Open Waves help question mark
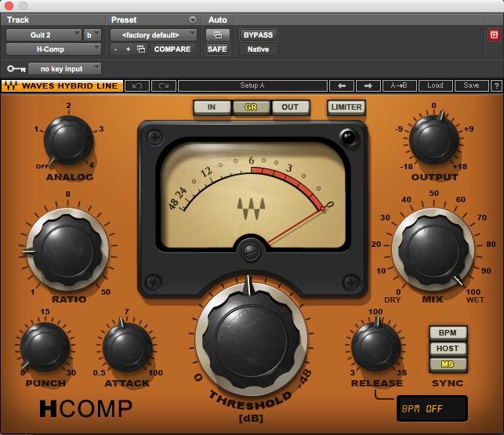This screenshot has width=504, height=435. 496,86
